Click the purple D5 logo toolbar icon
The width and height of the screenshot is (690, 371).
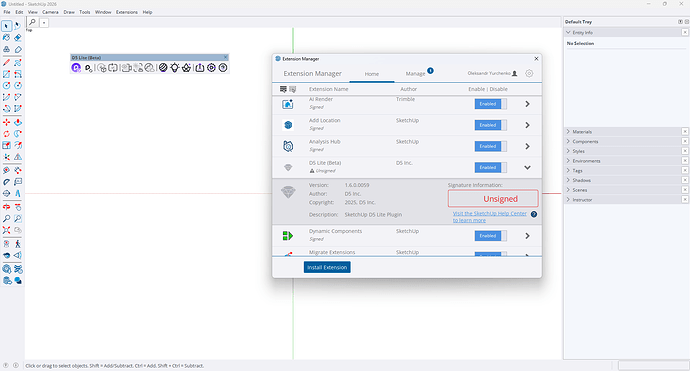click(x=76, y=68)
